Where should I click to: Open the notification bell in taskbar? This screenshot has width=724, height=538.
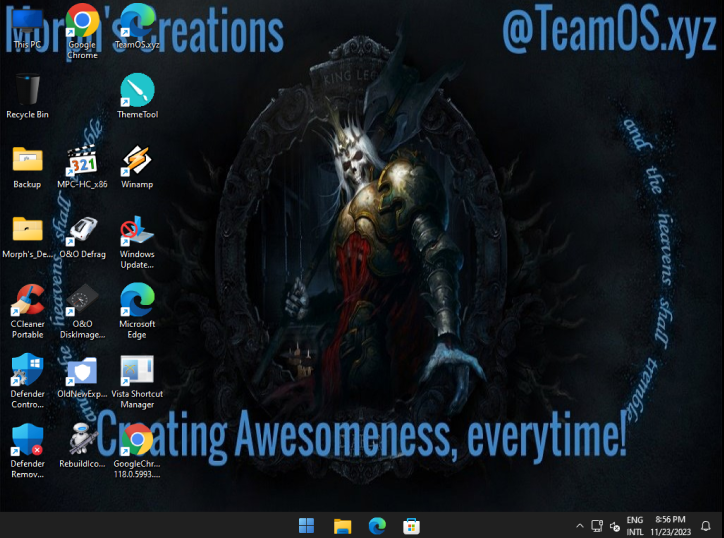706,526
